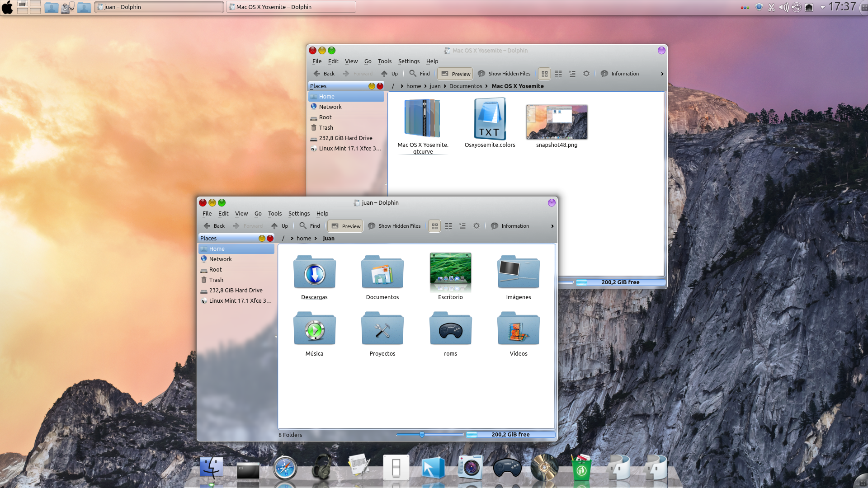Switch to Details view in Yosemite window
Image resolution: width=868 pixels, height=488 pixels.
(572, 74)
